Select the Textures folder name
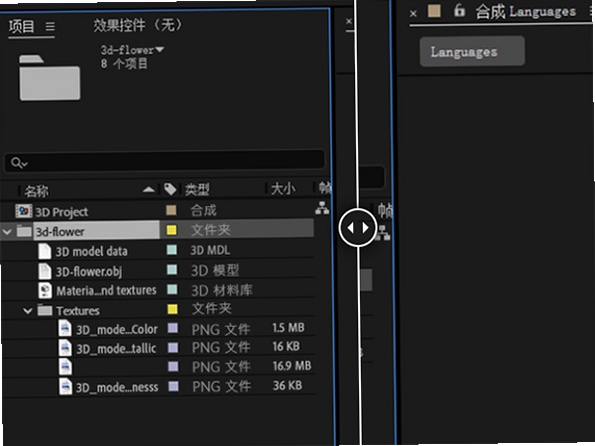This screenshot has width=595, height=446. click(x=78, y=311)
